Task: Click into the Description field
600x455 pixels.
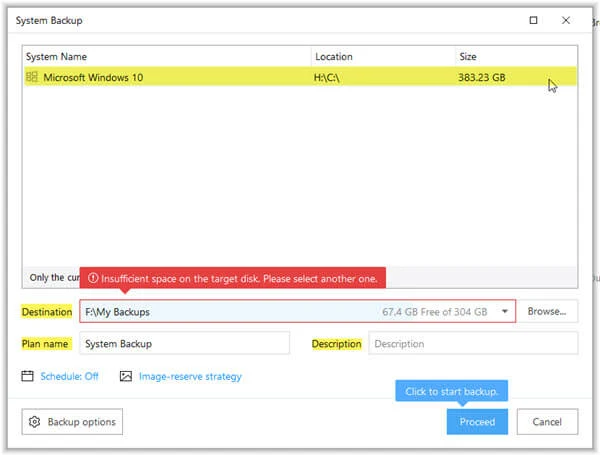Action: (x=473, y=343)
